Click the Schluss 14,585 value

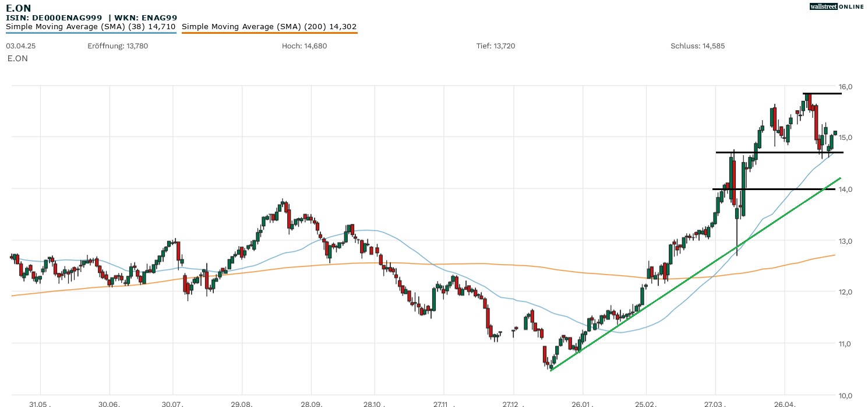(x=697, y=46)
